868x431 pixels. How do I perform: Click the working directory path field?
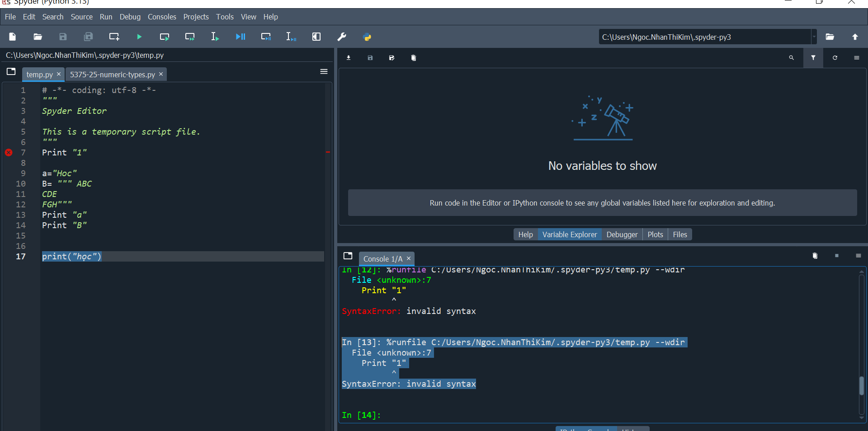(705, 37)
